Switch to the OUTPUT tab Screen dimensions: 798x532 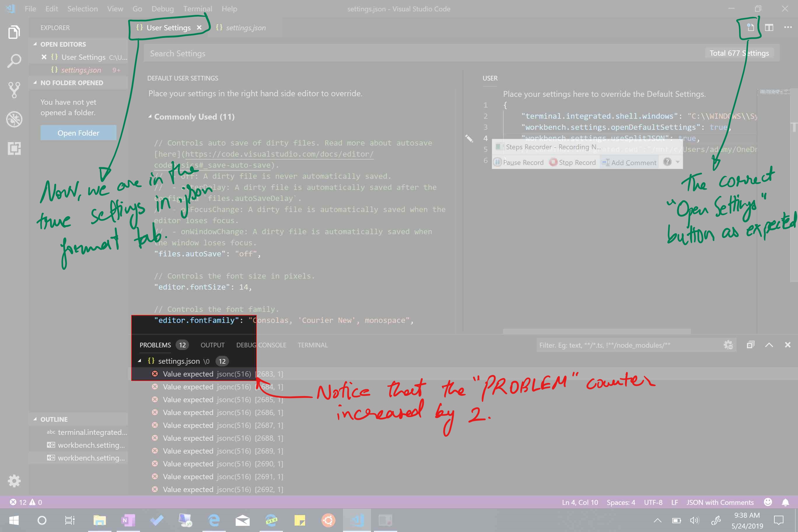click(x=212, y=345)
